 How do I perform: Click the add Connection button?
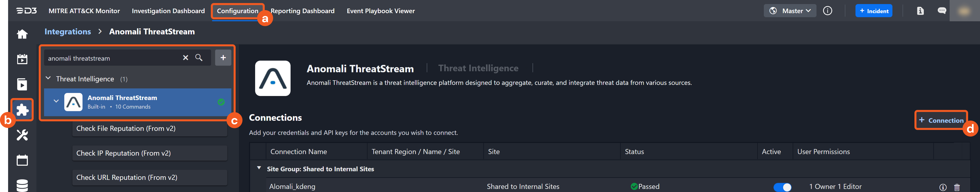pyautogui.click(x=941, y=120)
